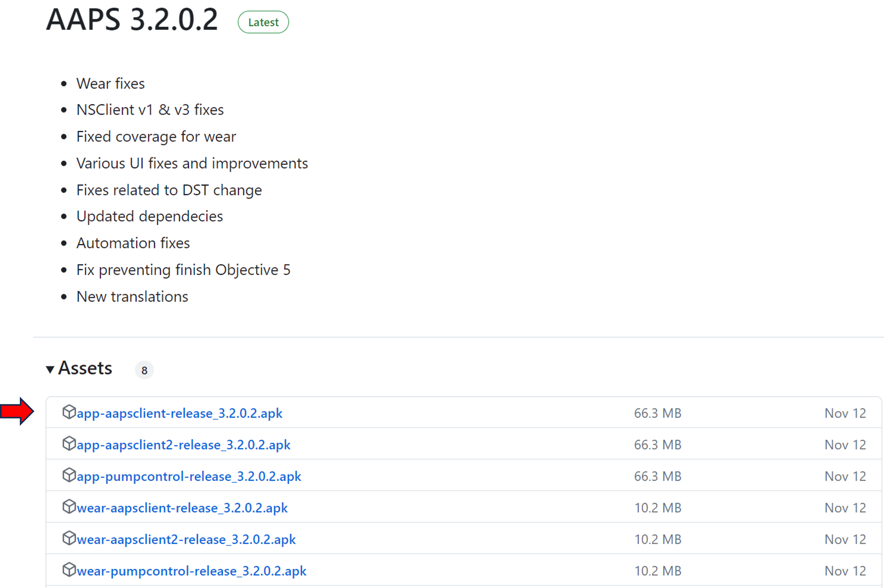Click 66.3 MB size of app-aapsclient2-release row

[658, 445]
